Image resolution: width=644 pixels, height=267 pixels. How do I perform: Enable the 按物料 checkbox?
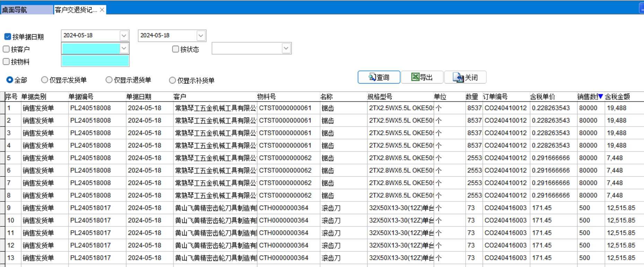coord(6,62)
